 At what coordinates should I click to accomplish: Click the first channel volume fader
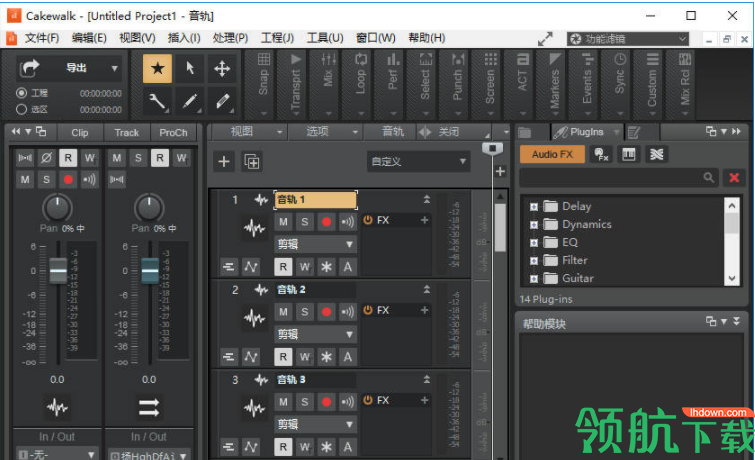tap(58, 271)
